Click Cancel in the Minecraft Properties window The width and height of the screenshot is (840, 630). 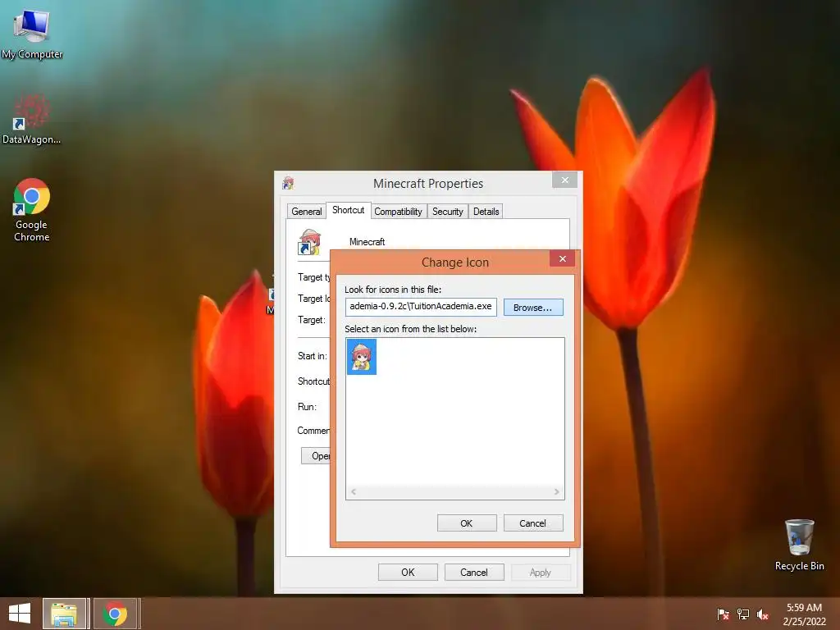(474, 572)
